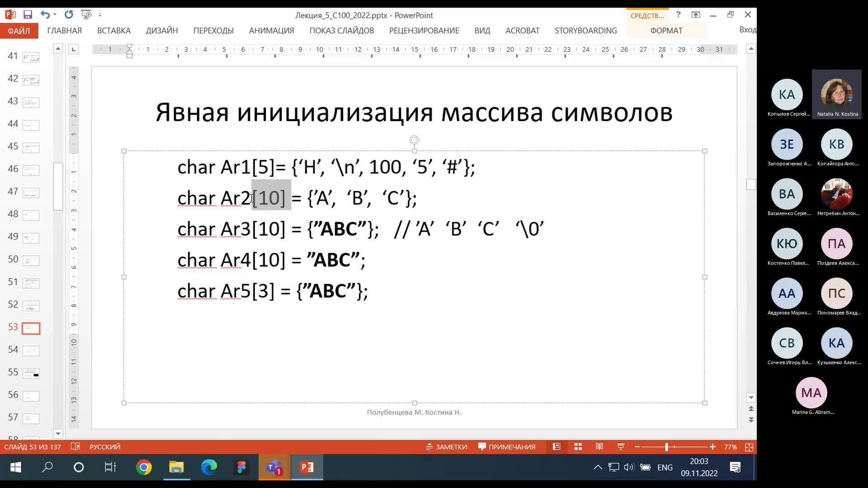Click the Ar1[5] code line
This screenshot has height=488, width=868.
(x=326, y=167)
